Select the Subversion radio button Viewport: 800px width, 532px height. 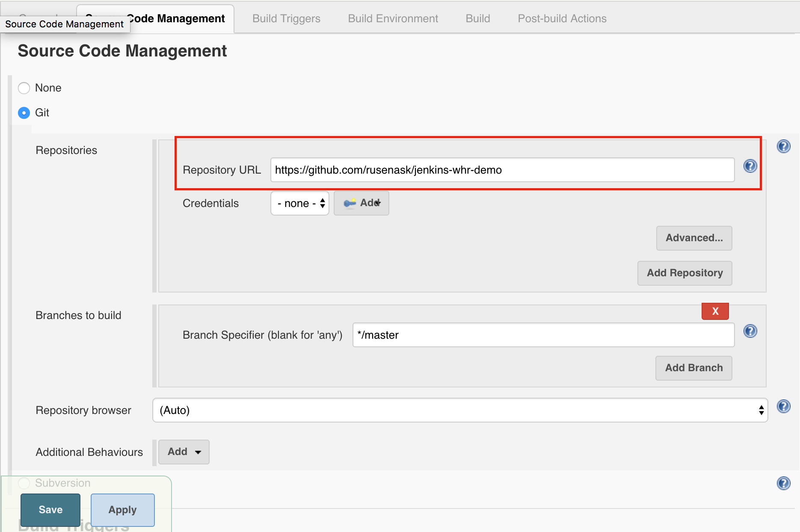coord(24,483)
